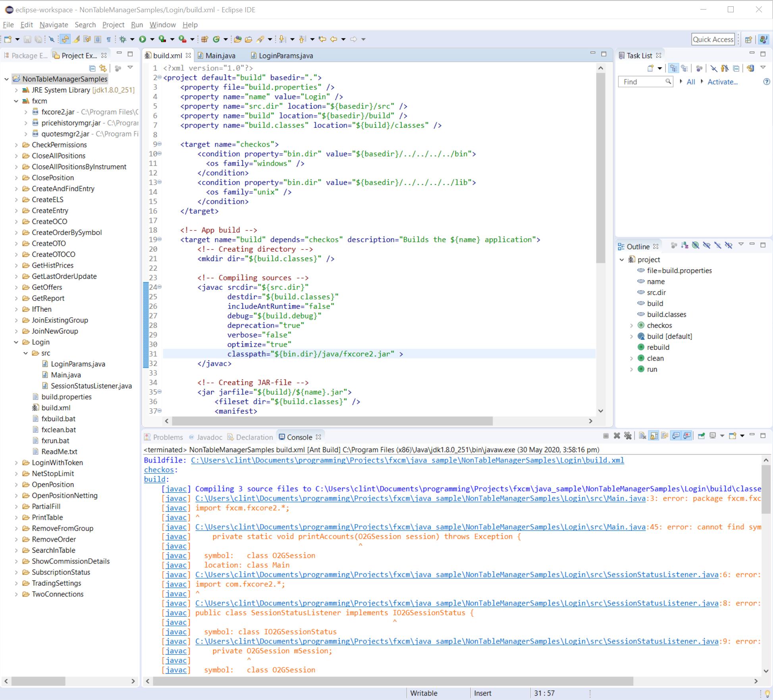Toggle Show Console on Standard Error change
This screenshot has width=773, height=700.
click(687, 436)
